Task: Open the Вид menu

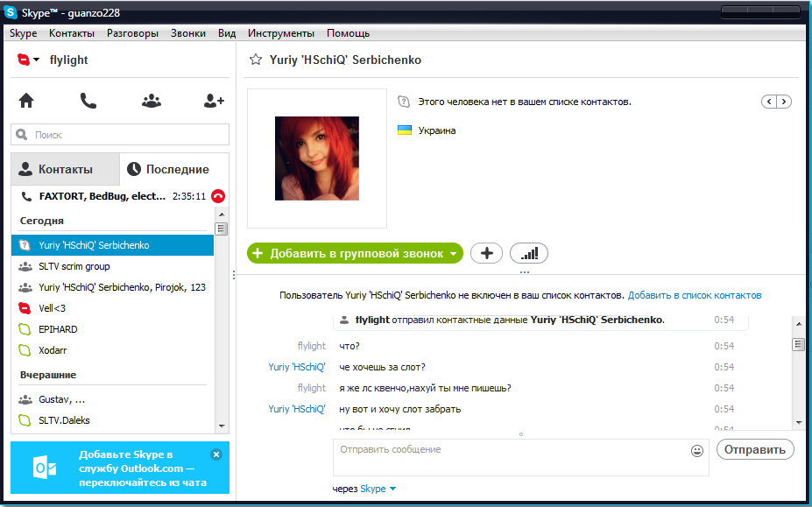Action: 227,33
